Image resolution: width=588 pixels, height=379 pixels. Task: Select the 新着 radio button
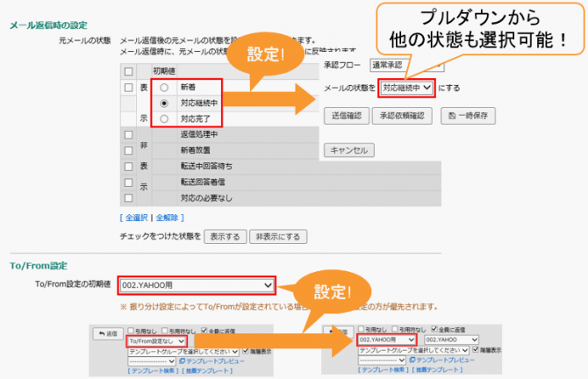(x=164, y=88)
